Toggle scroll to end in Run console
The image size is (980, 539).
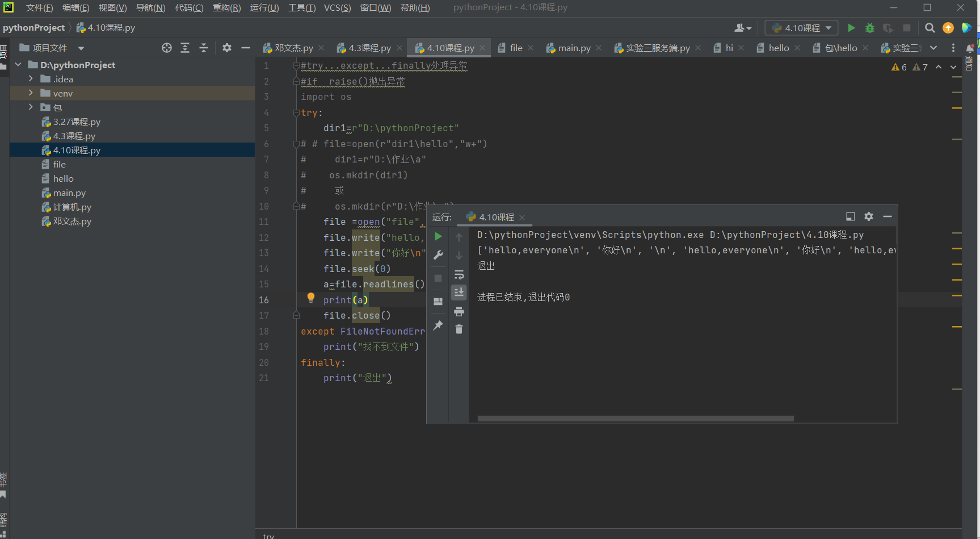459,292
